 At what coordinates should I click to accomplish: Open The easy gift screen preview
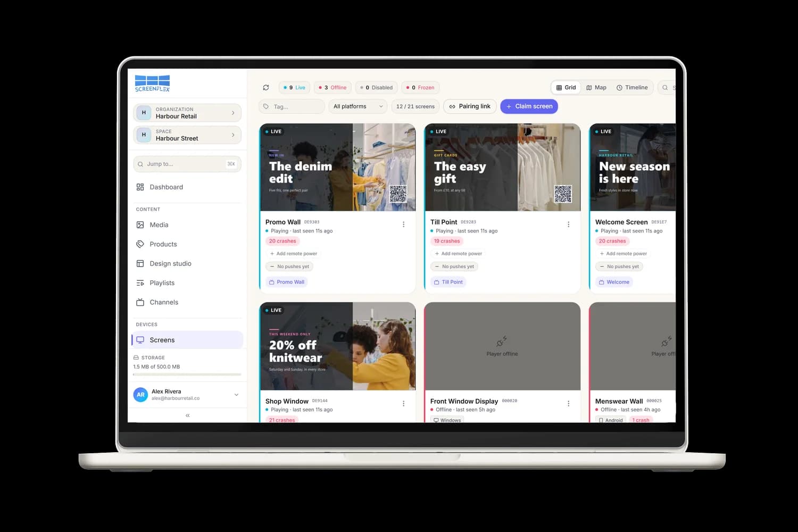coord(503,168)
